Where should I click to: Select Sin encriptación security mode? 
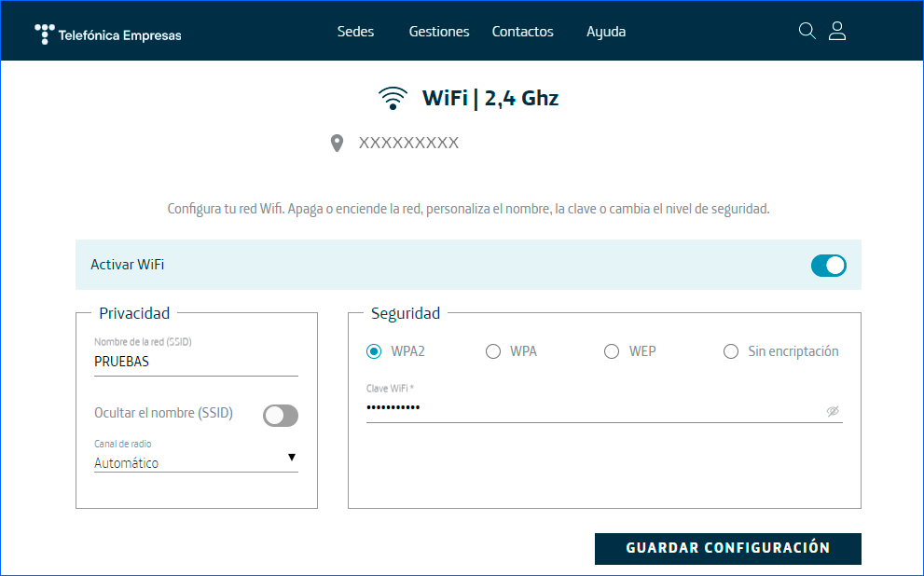coord(731,351)
